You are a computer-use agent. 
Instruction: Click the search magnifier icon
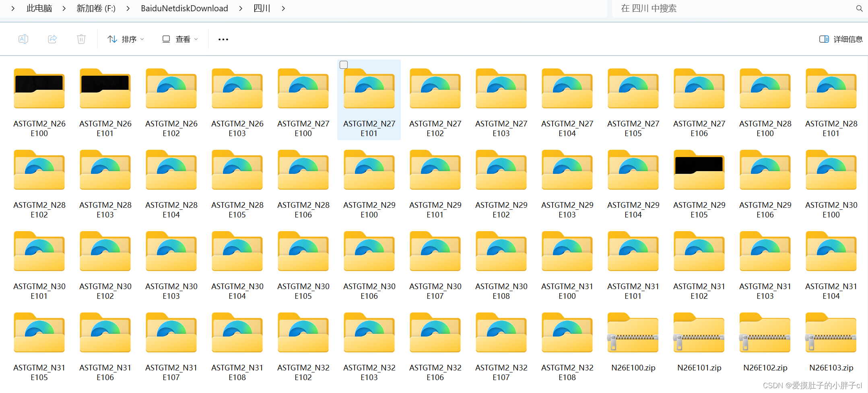(859, 8)
